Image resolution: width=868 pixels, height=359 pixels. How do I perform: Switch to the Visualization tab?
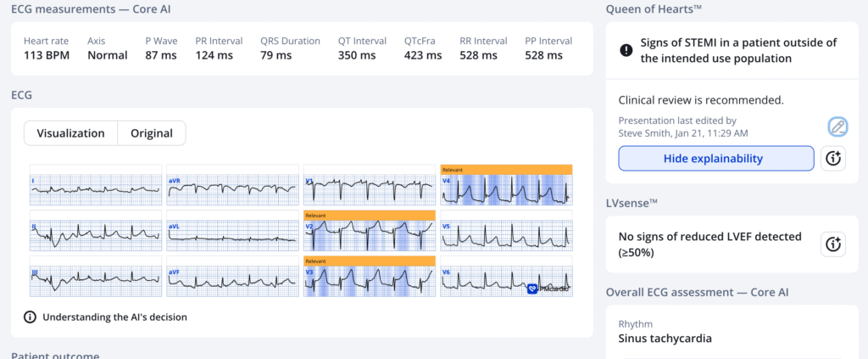70,133
